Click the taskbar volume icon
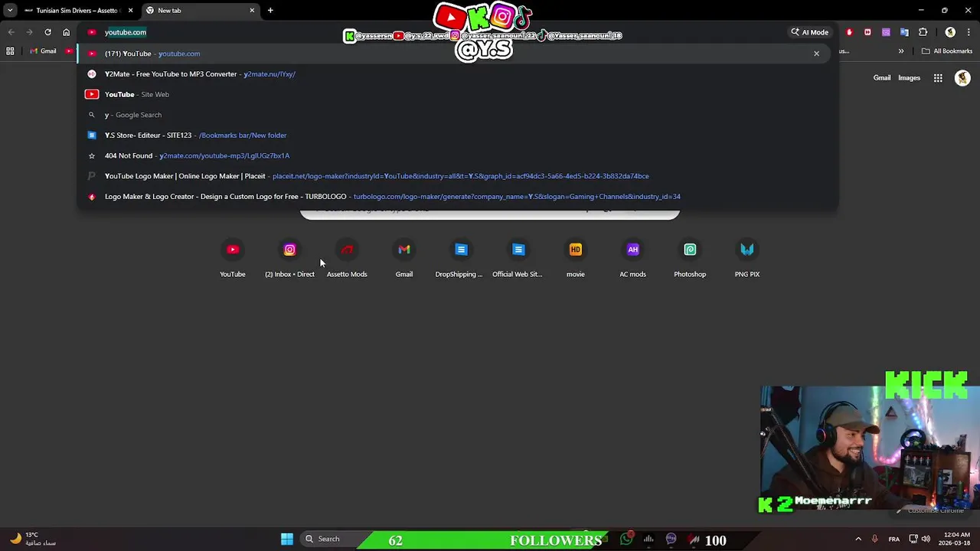The image size is (980, 551). pos(926,539)
